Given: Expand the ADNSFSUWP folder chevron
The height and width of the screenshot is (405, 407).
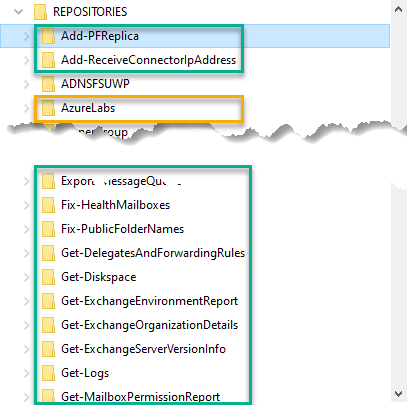Looking at the screenshot, I should click(27, 84).
